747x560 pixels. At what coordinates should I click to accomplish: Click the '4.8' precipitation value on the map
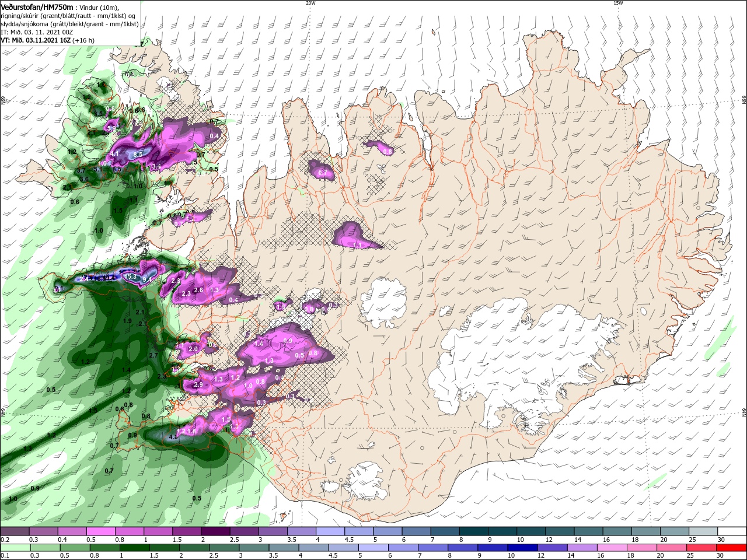173,437
